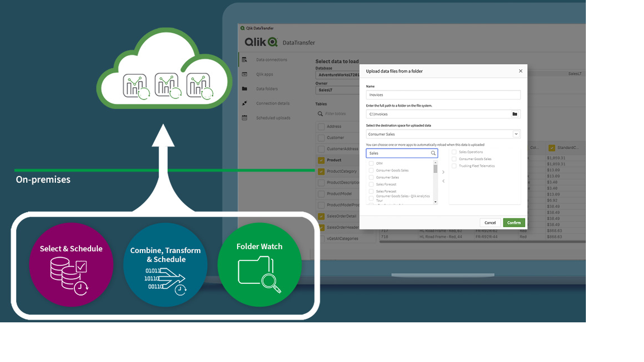Click the magnifier icon in Filter tables

coord(320,113)
